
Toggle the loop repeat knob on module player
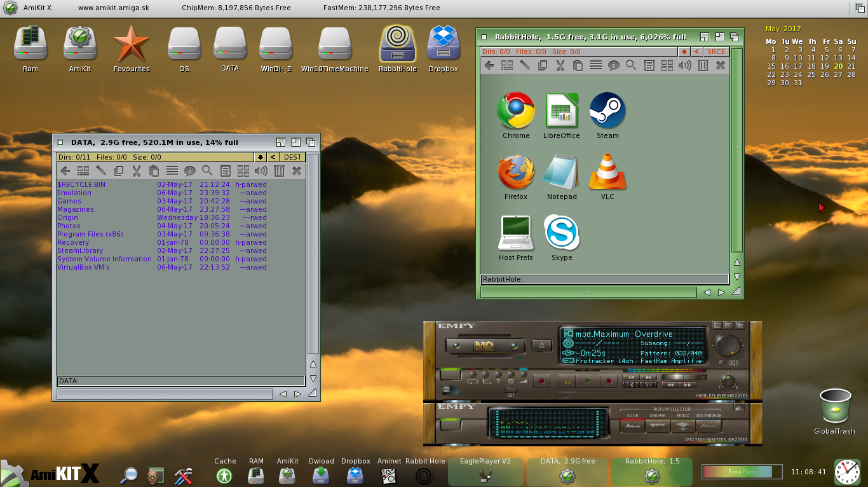point(473,374)
